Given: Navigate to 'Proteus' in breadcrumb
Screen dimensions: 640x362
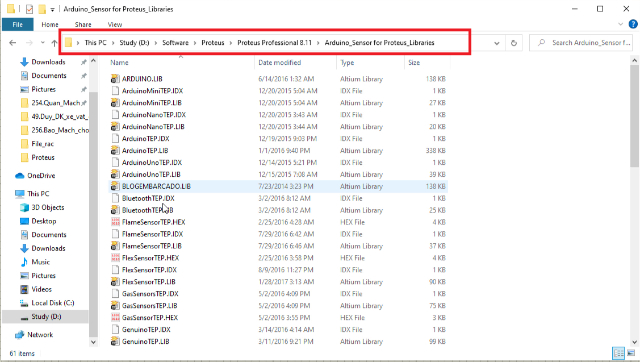Looking at the screenshot, I should [213, 42].
